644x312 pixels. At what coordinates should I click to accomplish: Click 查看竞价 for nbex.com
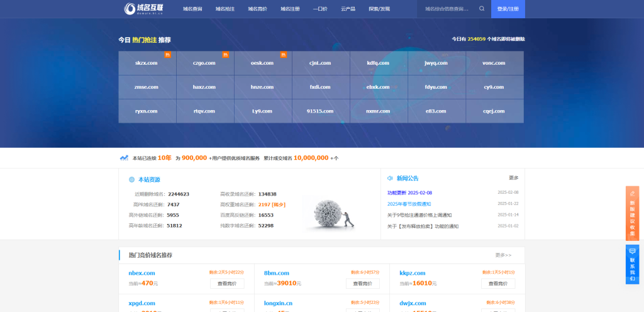[x=227, y=284]
